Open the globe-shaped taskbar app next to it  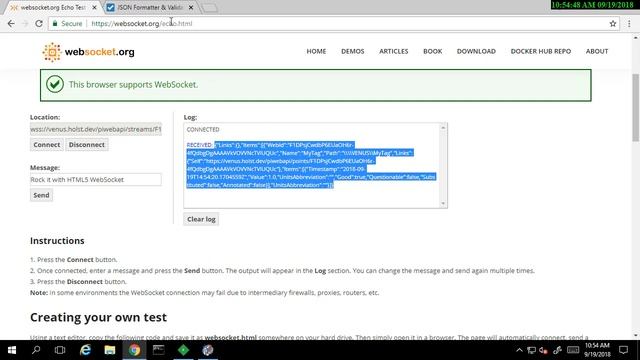click(x=208, y=350)
